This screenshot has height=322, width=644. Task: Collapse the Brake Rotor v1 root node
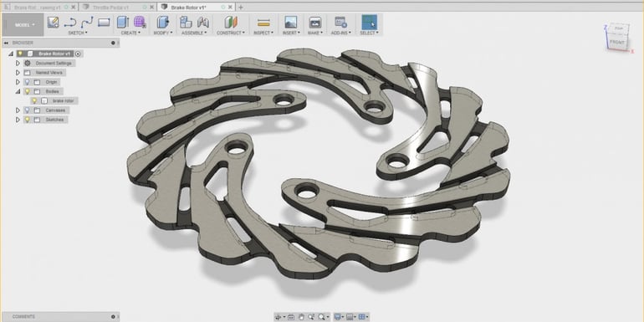pos(11,54)
